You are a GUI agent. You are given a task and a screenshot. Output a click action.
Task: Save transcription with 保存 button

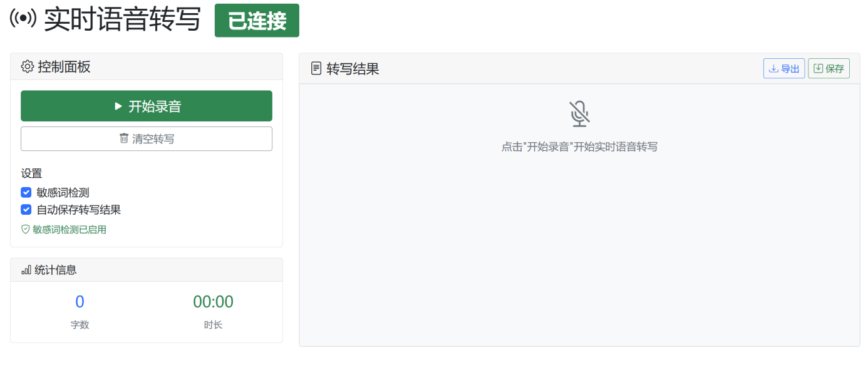tap(828, 68)
